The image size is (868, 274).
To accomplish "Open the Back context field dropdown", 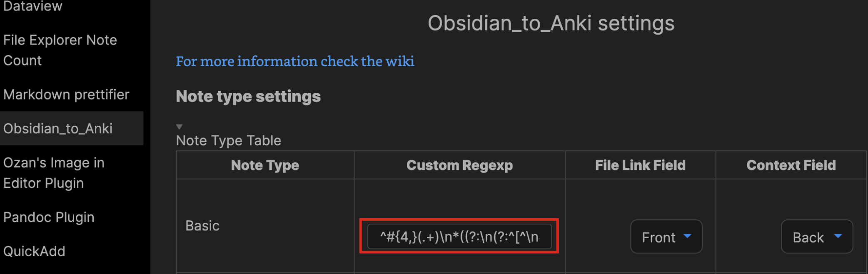I will click(816, 237).
